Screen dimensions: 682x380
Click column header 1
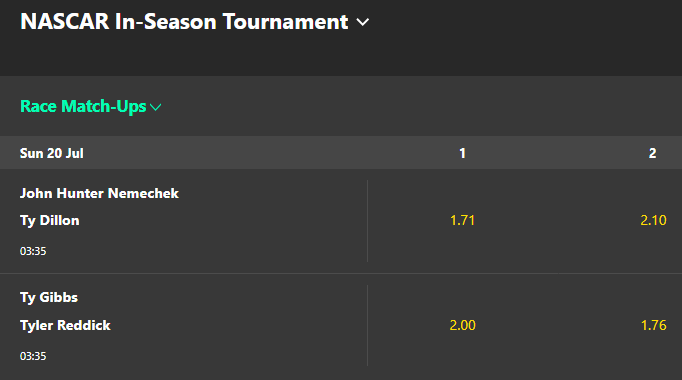[462, 153]
